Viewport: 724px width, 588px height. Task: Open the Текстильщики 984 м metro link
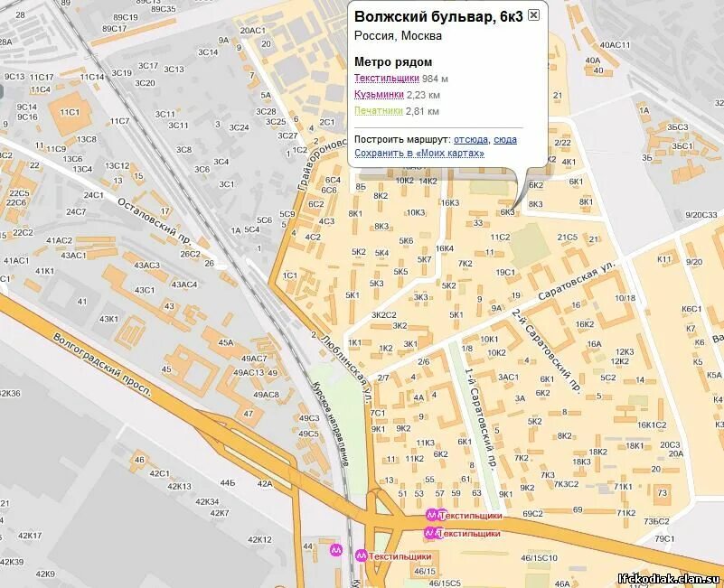click(x=387, y=78)
